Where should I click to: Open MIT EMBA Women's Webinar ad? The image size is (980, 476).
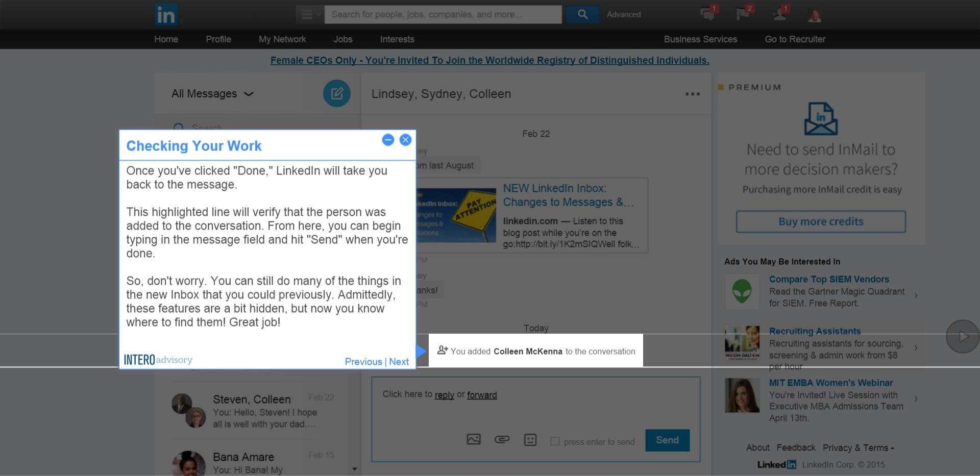click(x=831, y=383)
